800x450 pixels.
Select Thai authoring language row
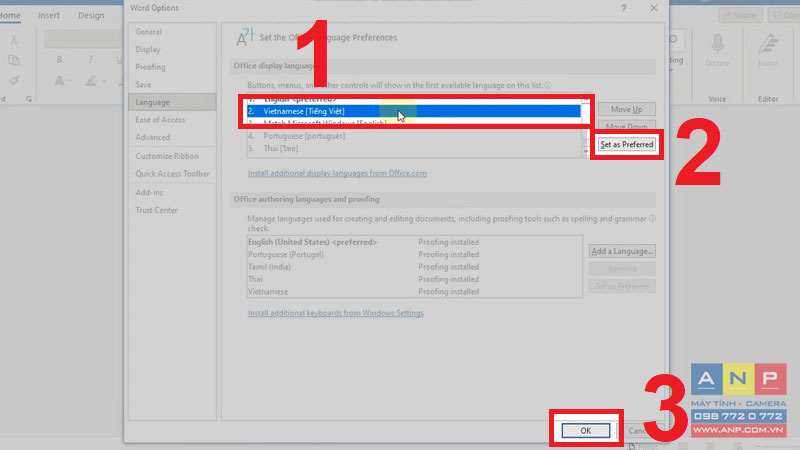click(414, 279)
